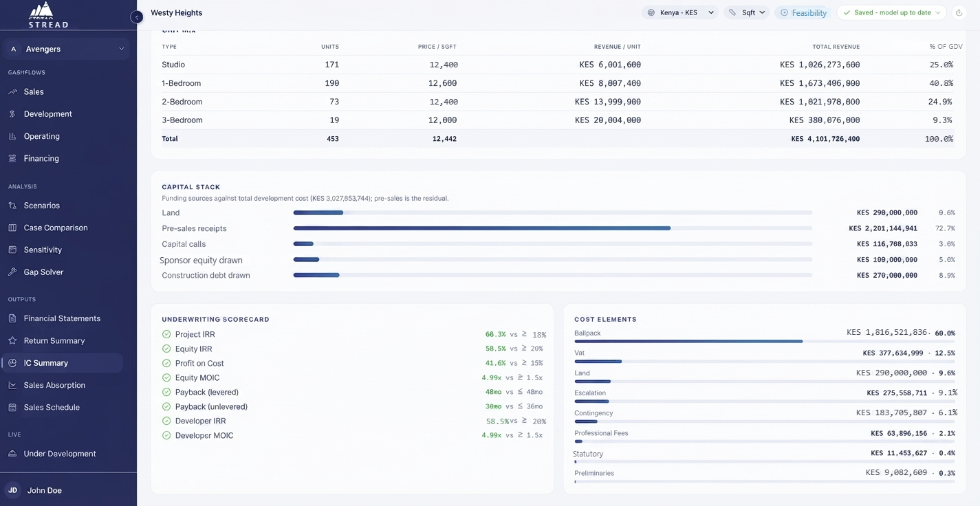The width and height of the screenshot is (980, 506).
Task: Click the Financing icon in the sidebar
Action: pyautogui.click(x=12, y=158)
